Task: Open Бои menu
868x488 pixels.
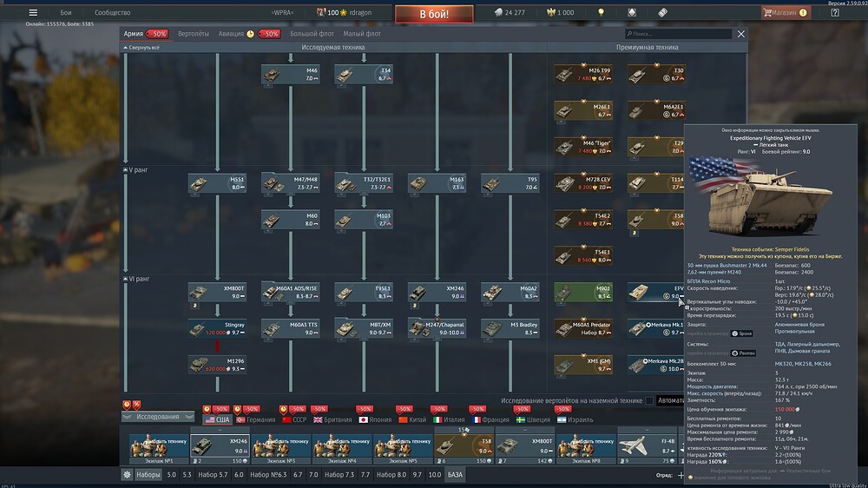Action: click(66, 12)
